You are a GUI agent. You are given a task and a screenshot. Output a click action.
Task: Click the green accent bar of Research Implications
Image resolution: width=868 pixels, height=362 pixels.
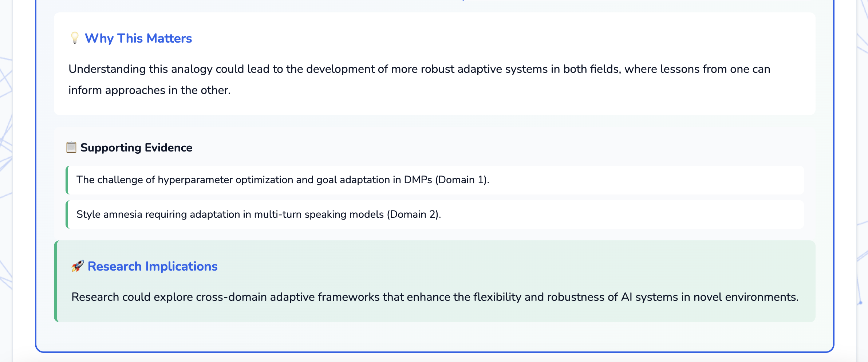[x=56, y=281]
